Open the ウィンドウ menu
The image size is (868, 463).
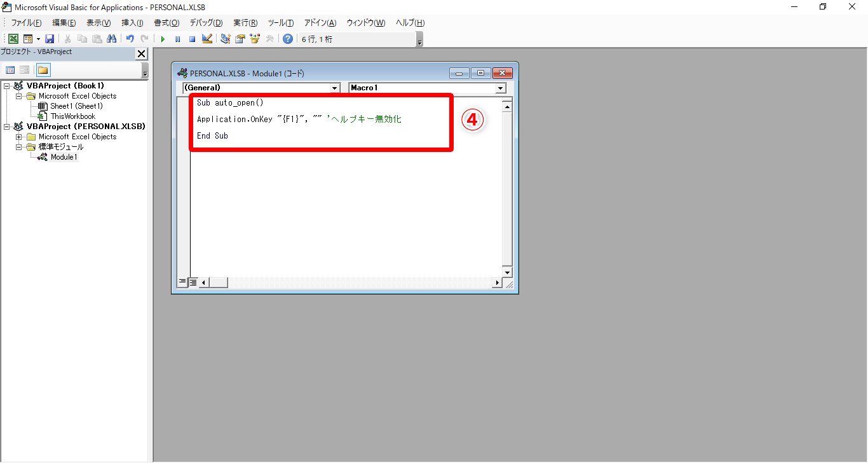coord(365,23)
